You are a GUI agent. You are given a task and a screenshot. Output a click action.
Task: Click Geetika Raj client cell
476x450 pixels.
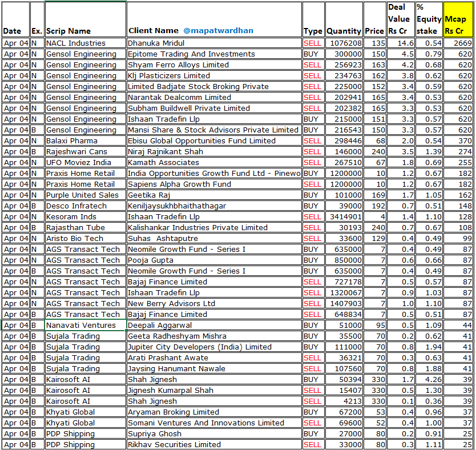214,195
